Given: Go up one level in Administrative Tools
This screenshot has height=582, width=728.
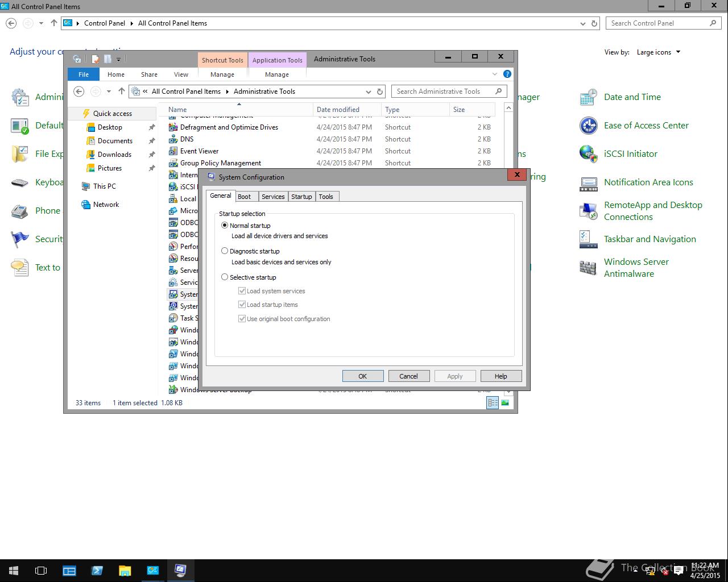Looking at the screenshot, I should (121, 92).
